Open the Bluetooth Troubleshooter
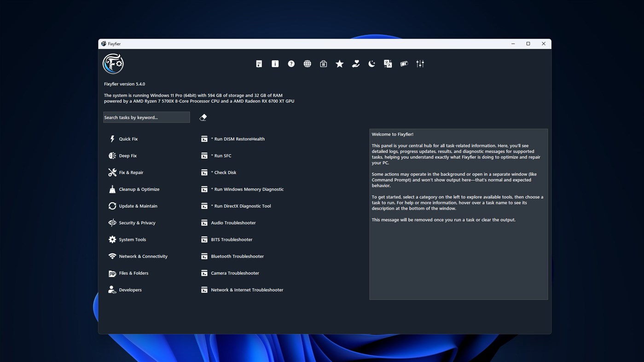This screenshot has width=644, height=362. (x=232, y=257)
